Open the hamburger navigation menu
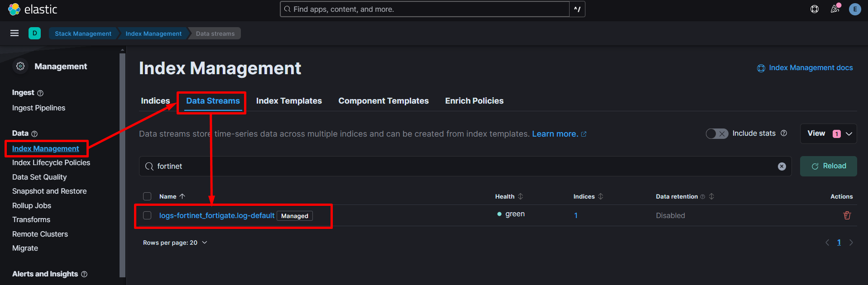Screen dimensions: 868x285 pyautogui.click(x=14, y=33)
